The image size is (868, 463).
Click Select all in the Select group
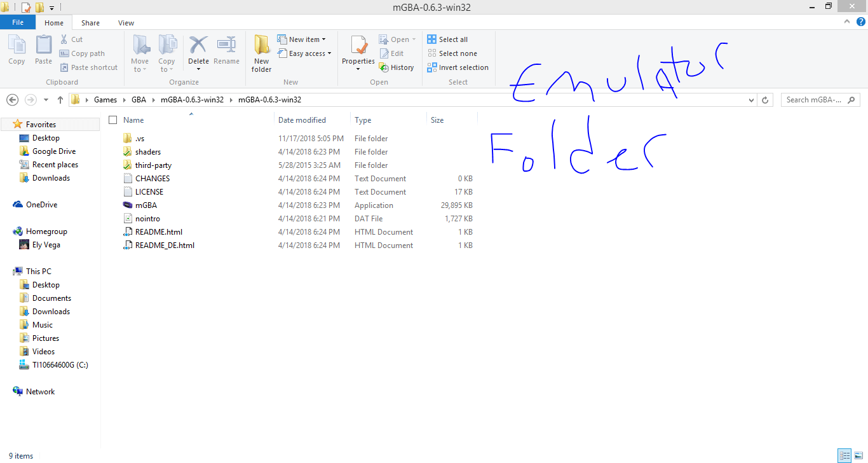tap(447, 39)
